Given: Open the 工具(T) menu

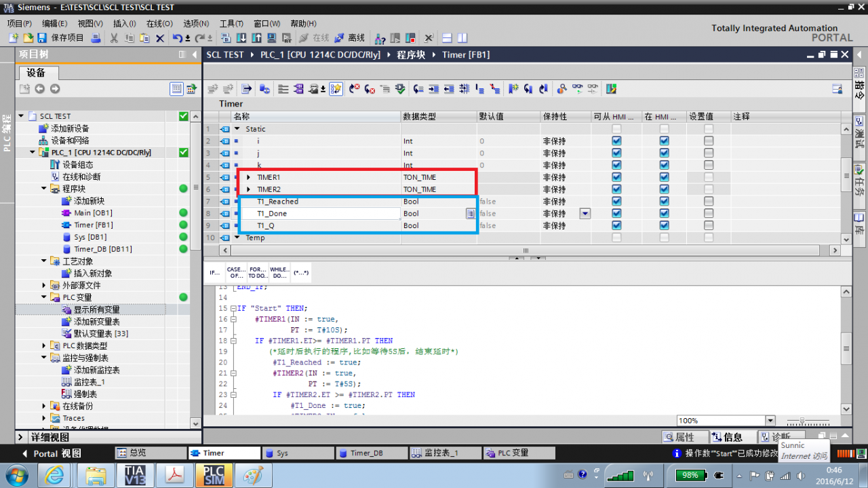Looking at the screenshot, I should (x=232, y=23).
